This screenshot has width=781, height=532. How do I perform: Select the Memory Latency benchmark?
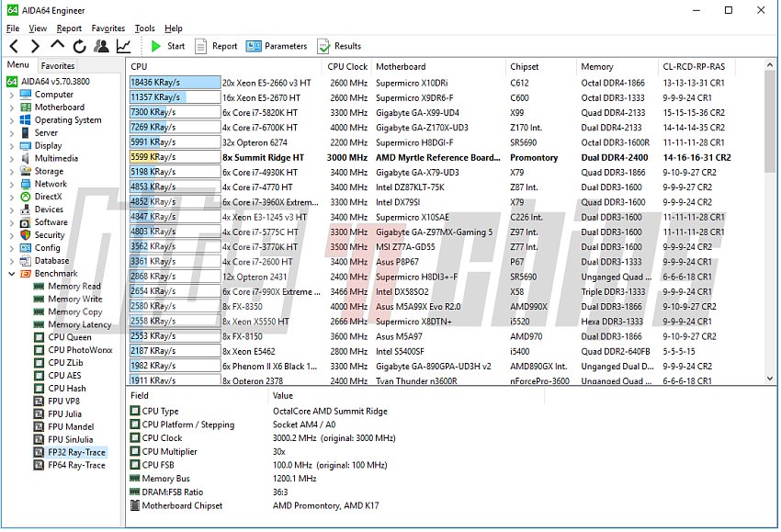(80, 324)
